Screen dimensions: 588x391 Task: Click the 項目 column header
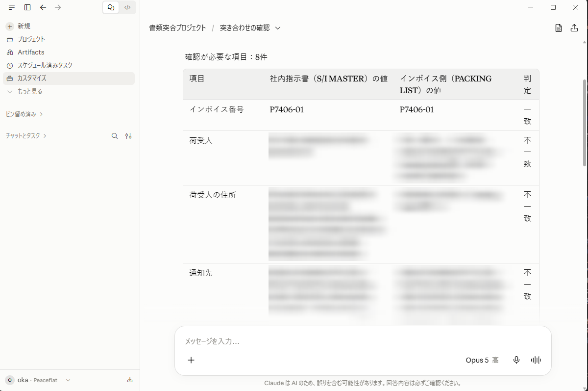click(x=197, y=78)
